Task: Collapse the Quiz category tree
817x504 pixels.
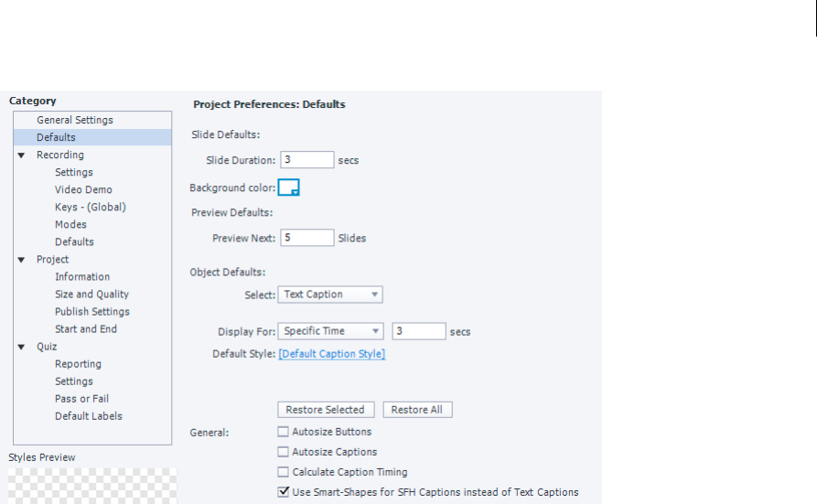Action: [21, 347]
